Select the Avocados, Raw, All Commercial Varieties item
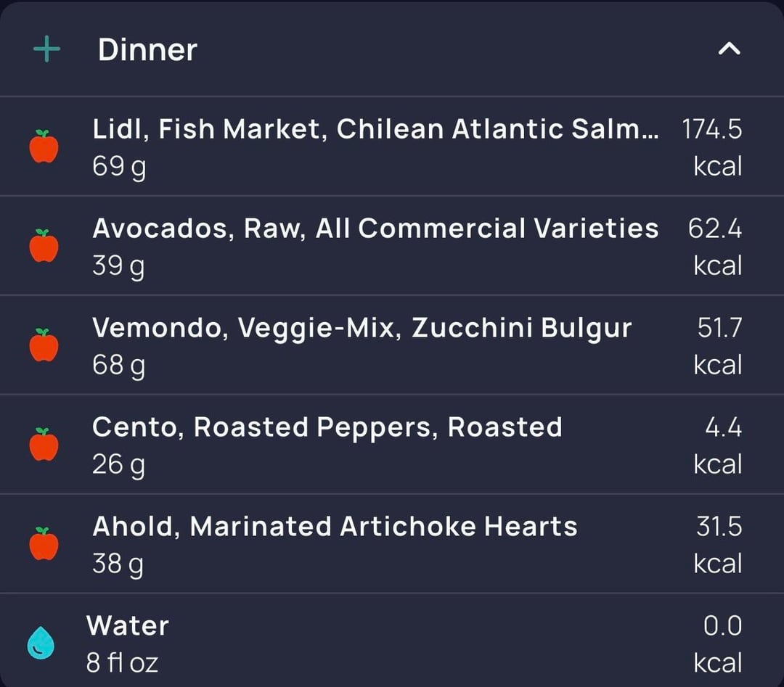This screenshot has width=784, height=687. click(x=375, y=229)
